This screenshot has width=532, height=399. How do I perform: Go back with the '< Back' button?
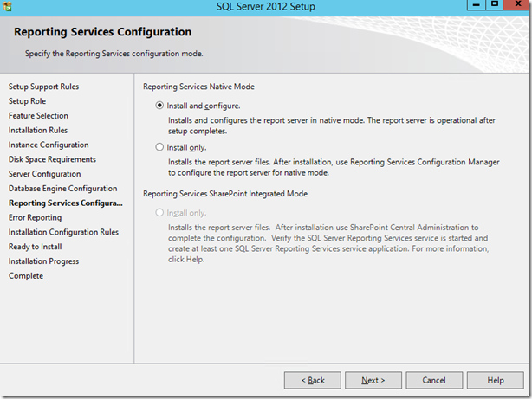tap(313, 380)
